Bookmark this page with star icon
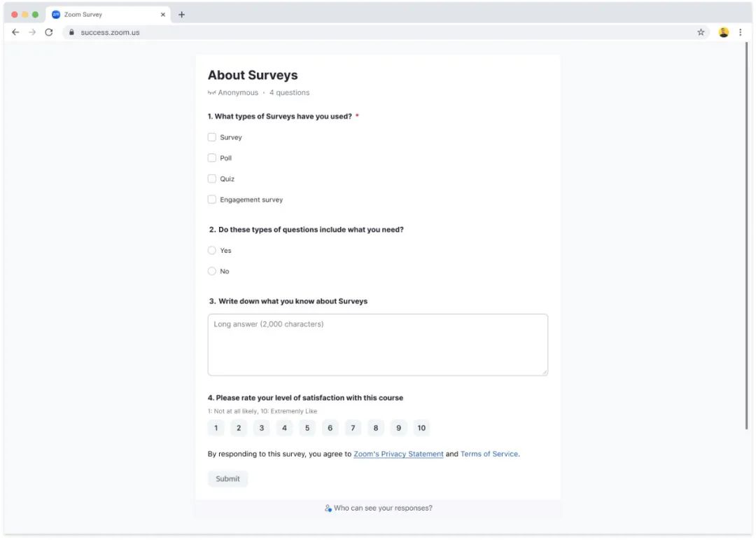 click(x=701, y=32)
